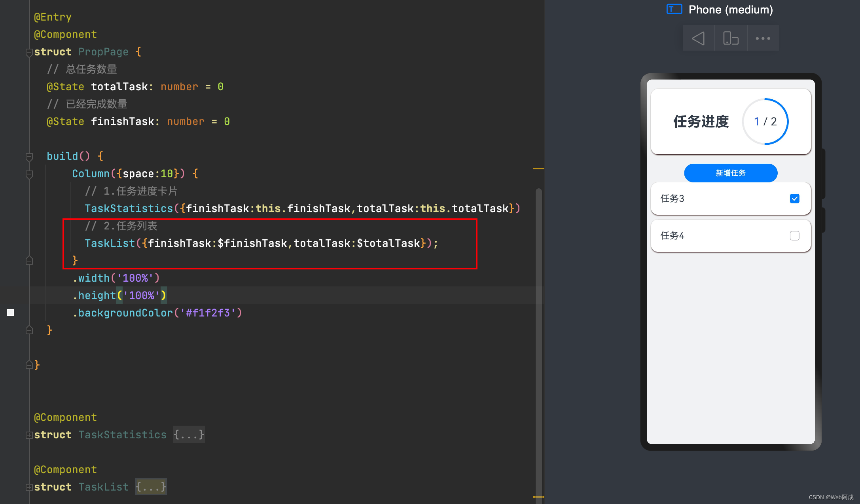
Task: Collapse the build() method fold marker
Action: click(29, 157)
